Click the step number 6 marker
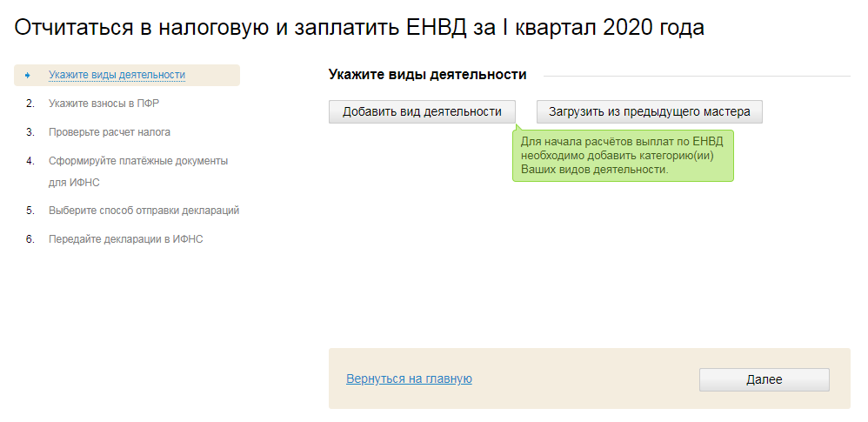Screen dimensions: 868x422 tap(30, 239)
